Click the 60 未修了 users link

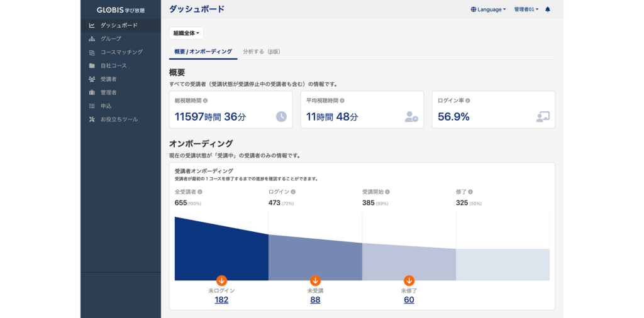(409, 300)
